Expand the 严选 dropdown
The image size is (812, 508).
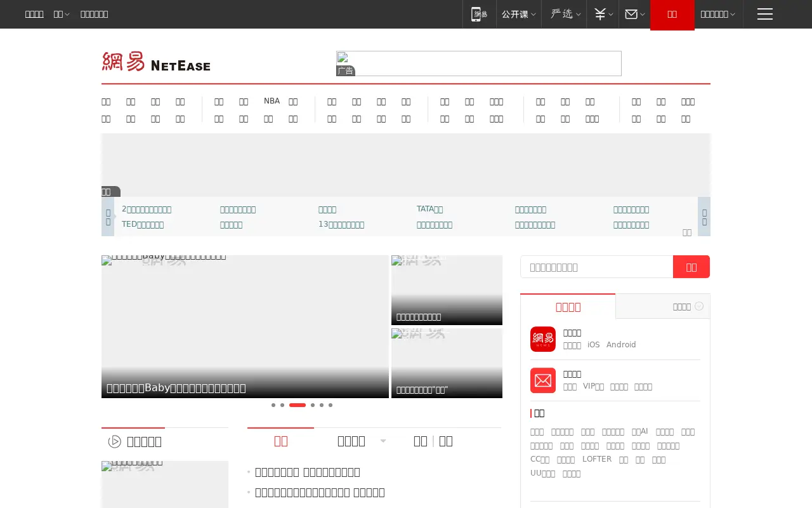(x=564, y=14)
